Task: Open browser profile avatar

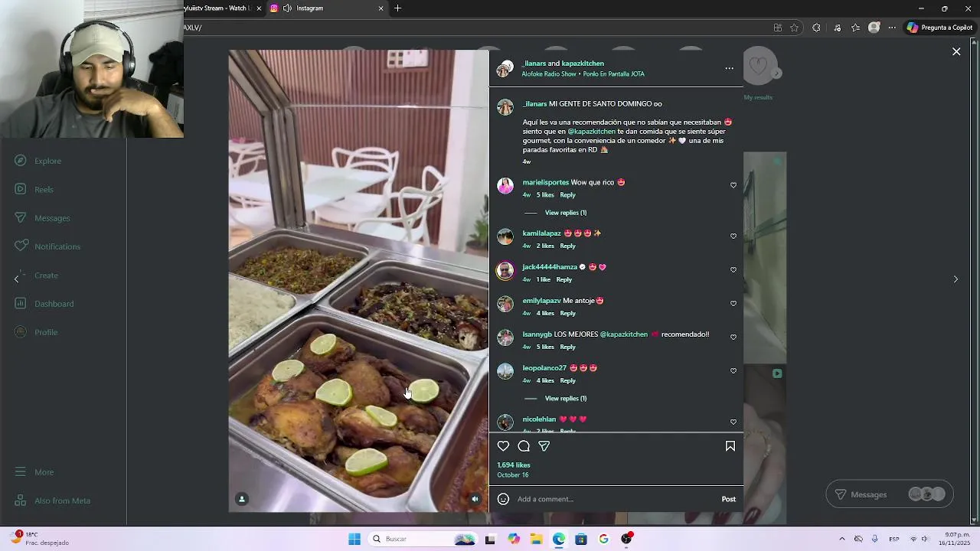Action: point(874,28)
